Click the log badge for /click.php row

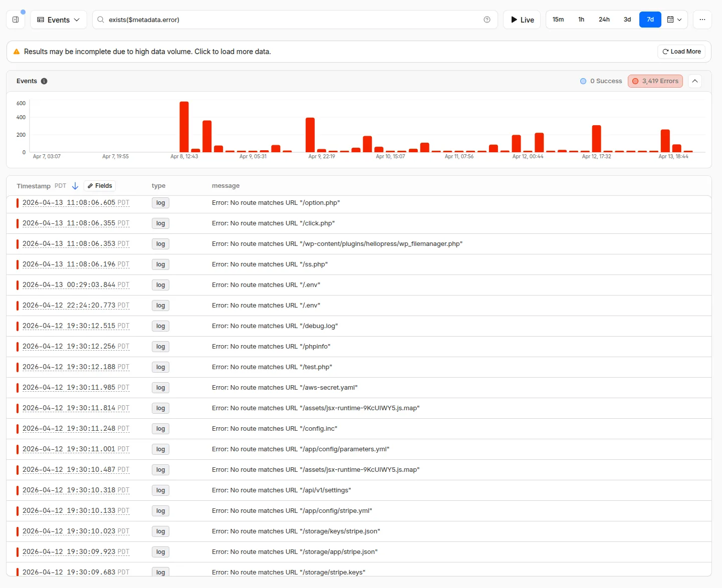click(x=160, y=223)
